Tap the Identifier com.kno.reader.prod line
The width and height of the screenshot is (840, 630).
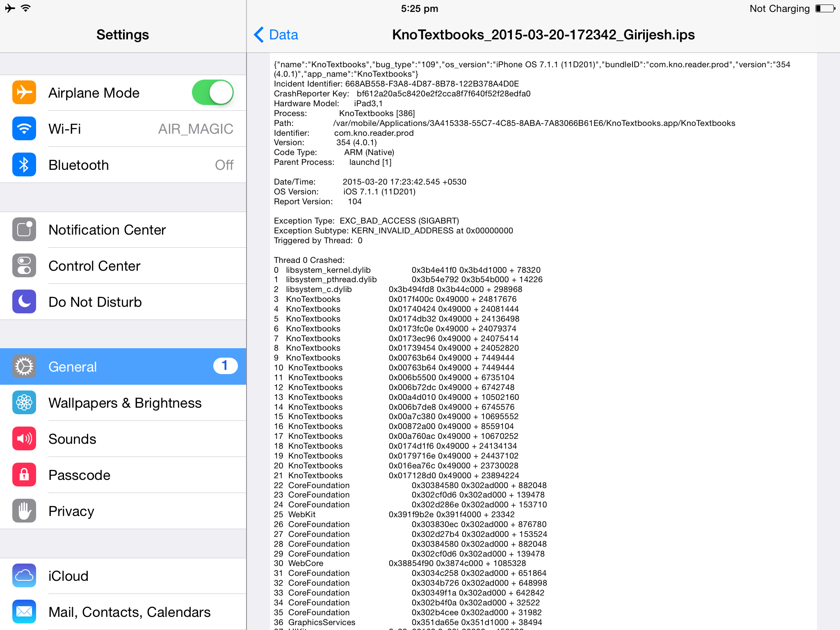coord(344,133)
